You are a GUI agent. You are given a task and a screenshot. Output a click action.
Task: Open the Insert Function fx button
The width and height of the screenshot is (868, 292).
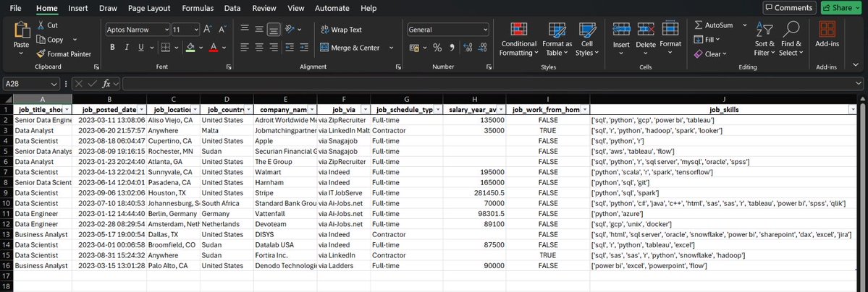pos(106,84)
